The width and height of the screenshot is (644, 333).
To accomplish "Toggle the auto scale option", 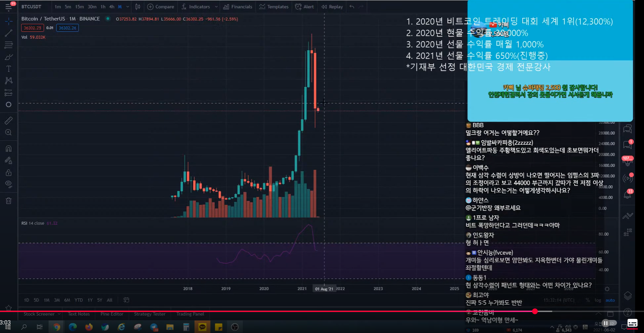I will point(610,300).
